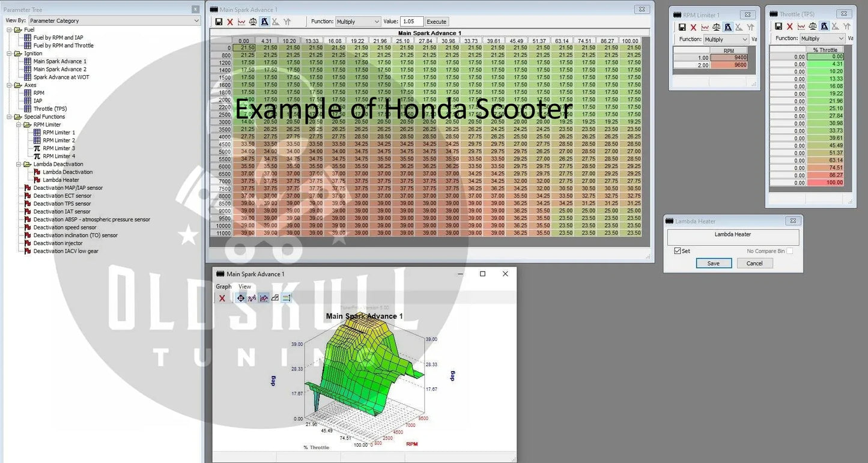Click red X icon in RPM Limiter 1 toolbar
The image size is (868, 463).
[x=693, y=27]
